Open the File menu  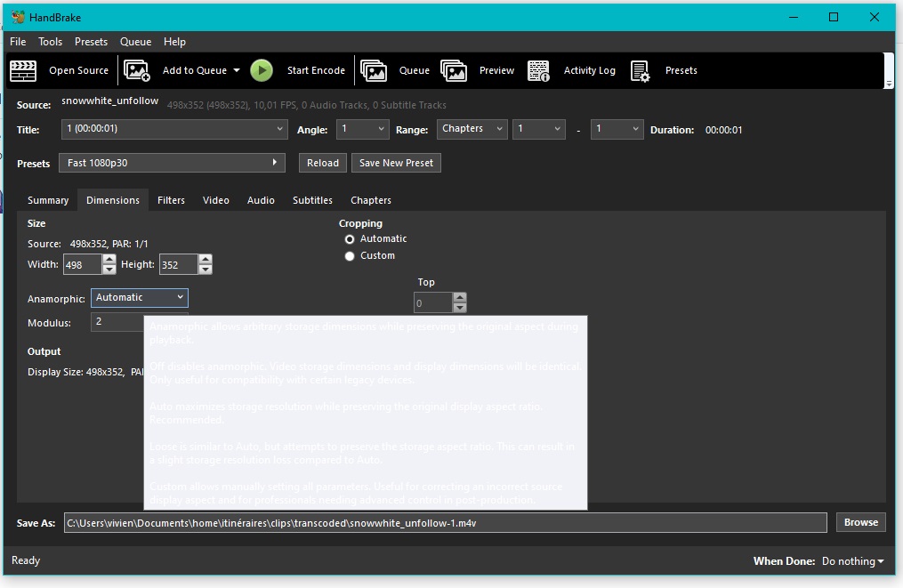pos(18,42)
